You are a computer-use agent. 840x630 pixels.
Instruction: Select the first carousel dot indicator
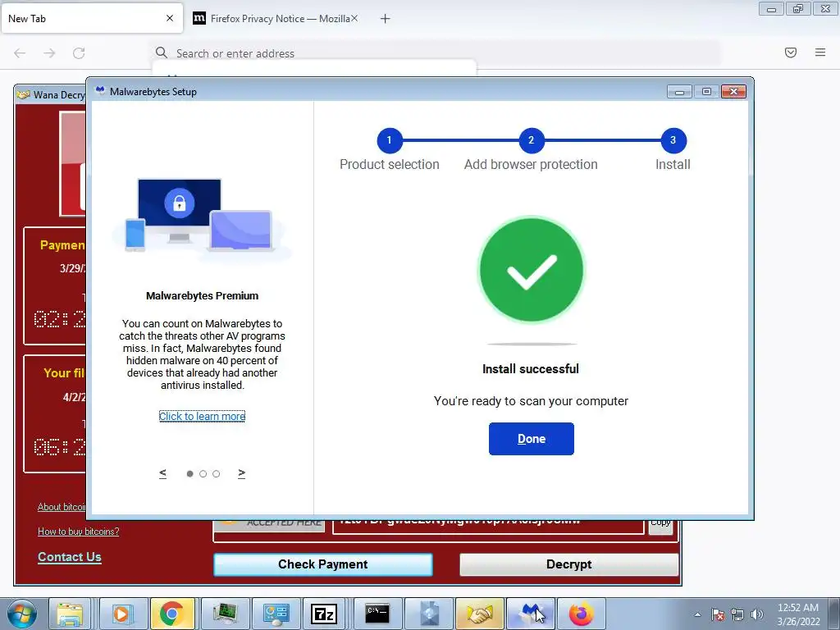coord(189,473)
